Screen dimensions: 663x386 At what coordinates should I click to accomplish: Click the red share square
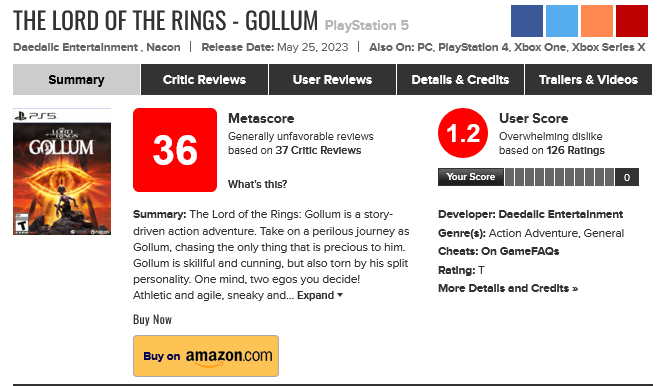point(632,21)
